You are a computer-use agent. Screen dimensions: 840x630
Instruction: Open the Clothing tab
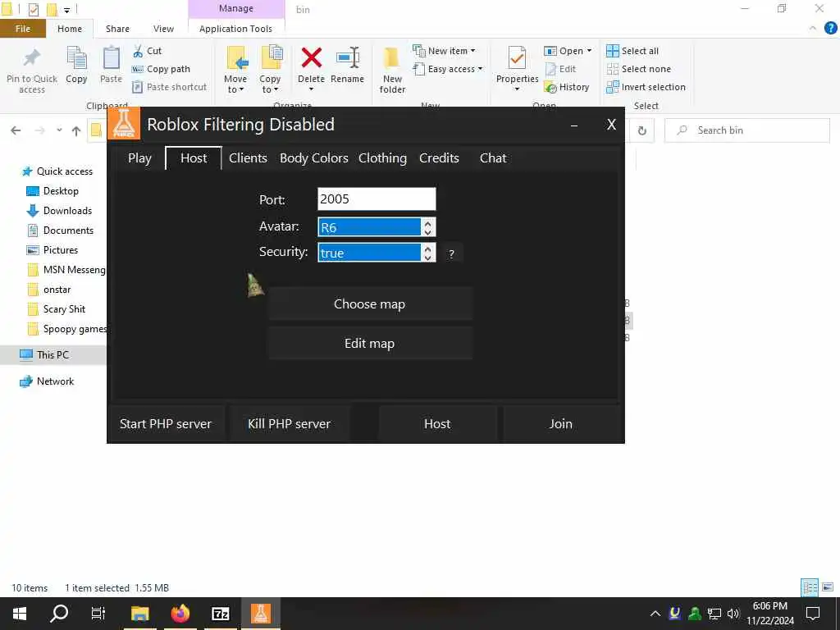point(382,158)
